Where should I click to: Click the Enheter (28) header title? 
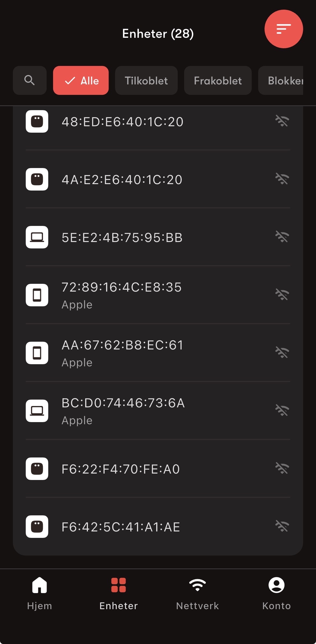(158, 34)
